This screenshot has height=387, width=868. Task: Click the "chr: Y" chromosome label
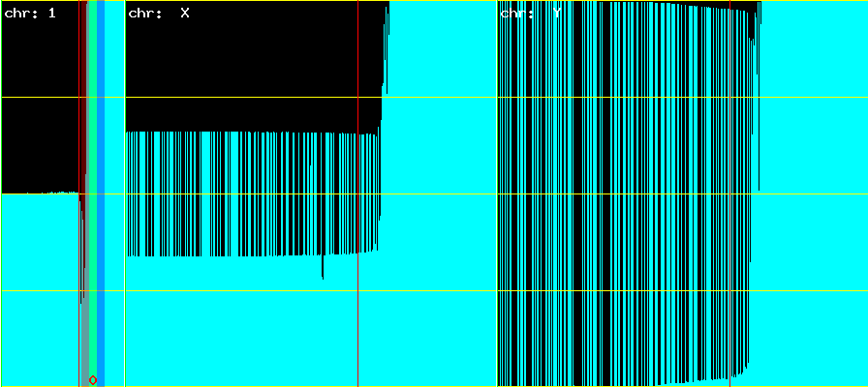pos(531,14)
